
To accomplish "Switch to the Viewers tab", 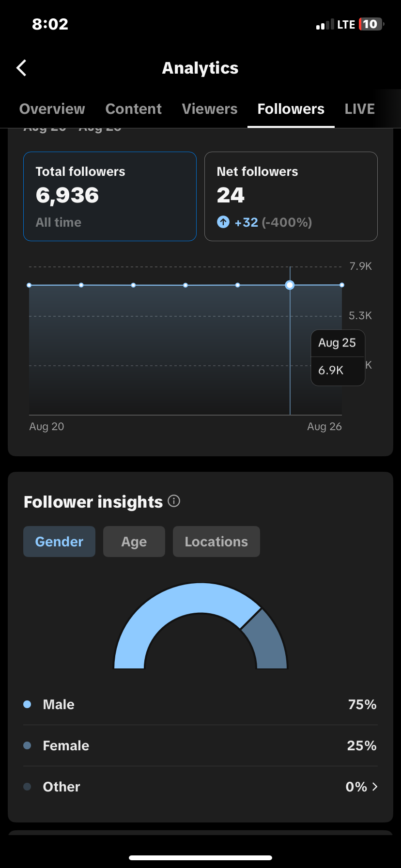I will [210, 109].
